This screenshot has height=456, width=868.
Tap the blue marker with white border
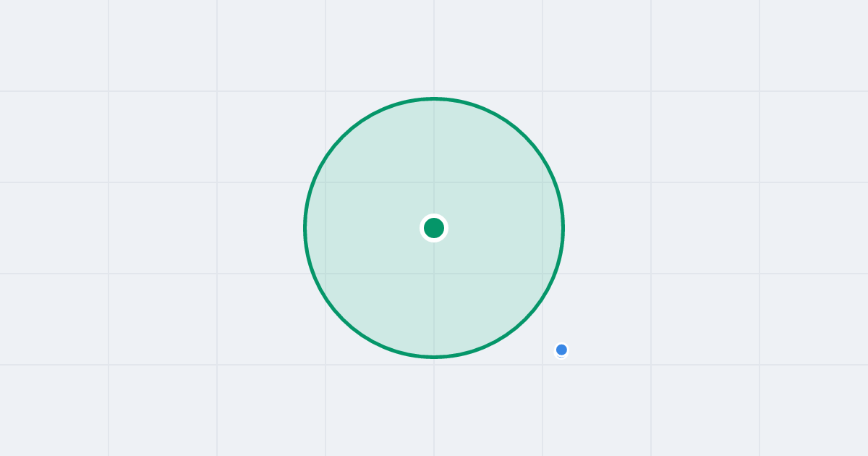coord(561,350)
